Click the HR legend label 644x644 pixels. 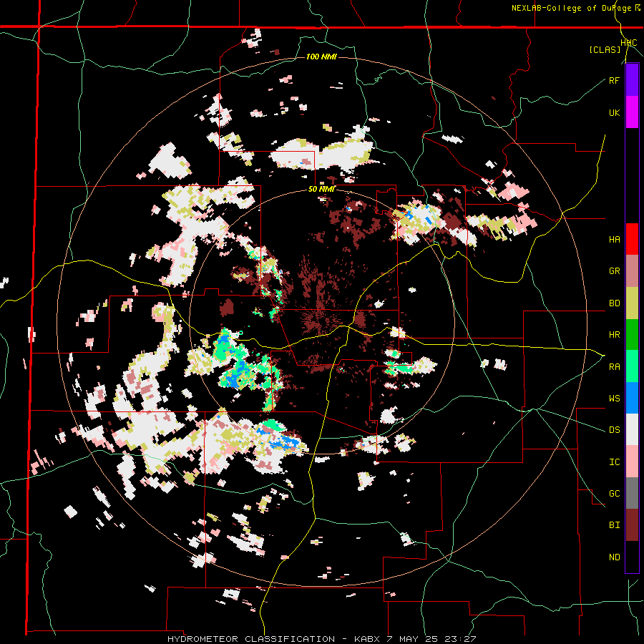[x=614, y=335]
